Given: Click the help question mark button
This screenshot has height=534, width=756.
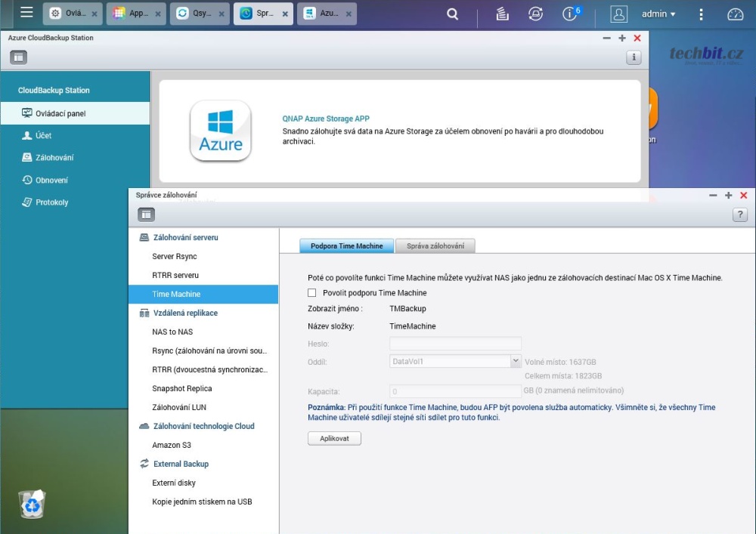Looking at the screenshot, I should coord(740,215).
